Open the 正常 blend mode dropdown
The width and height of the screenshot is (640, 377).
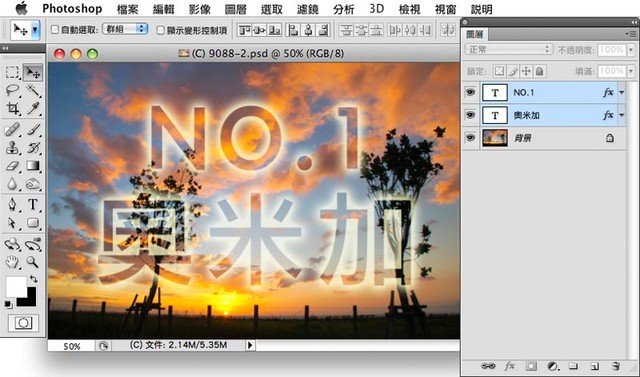[x=509, y=50]
